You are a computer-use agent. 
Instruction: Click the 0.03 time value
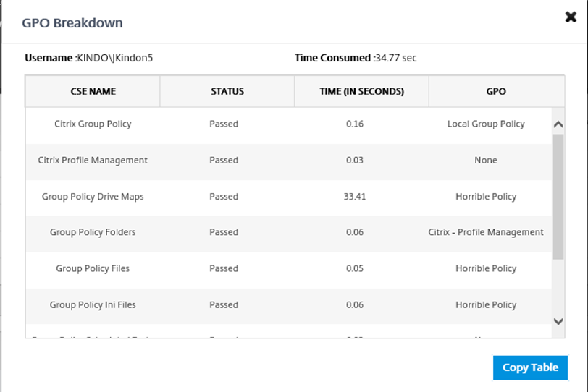(355, 161)
